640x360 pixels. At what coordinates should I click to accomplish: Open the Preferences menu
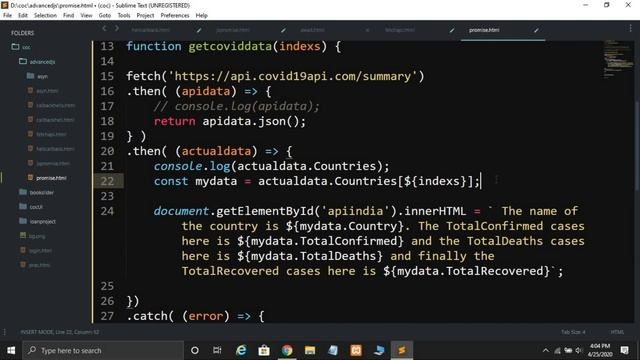175,15
